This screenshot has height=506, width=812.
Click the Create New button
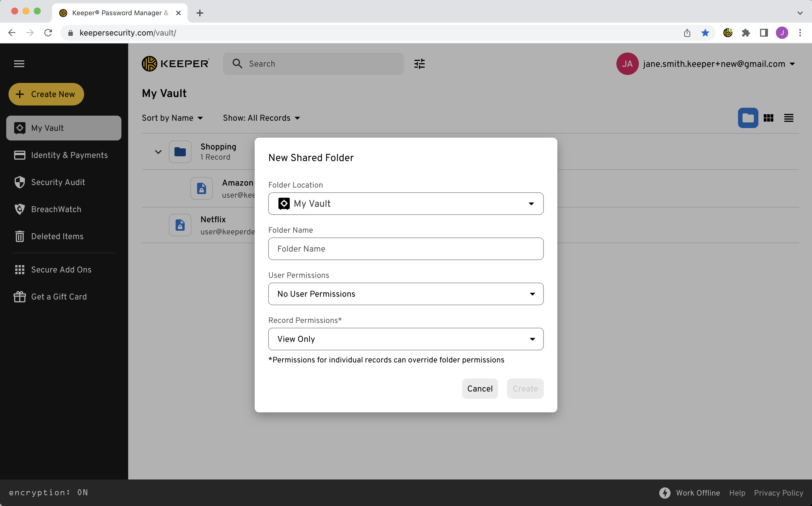(x=46, y=94)
